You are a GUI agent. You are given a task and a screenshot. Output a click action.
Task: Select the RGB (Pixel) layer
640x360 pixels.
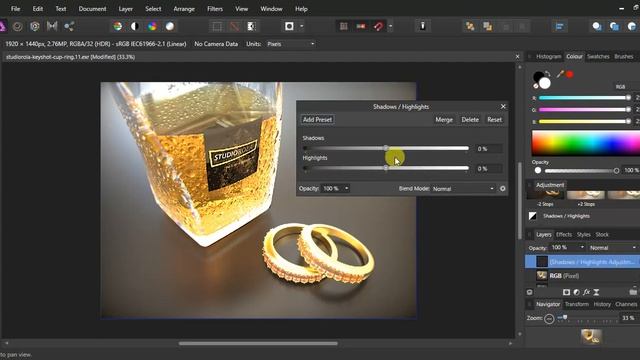[x=582, y=276]
